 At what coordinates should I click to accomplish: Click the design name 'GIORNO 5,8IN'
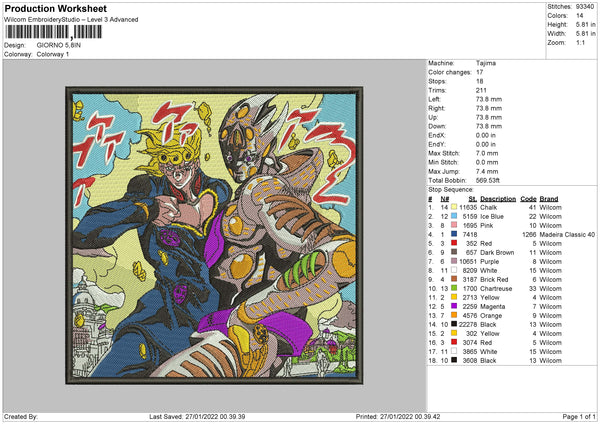coord(59,45)
